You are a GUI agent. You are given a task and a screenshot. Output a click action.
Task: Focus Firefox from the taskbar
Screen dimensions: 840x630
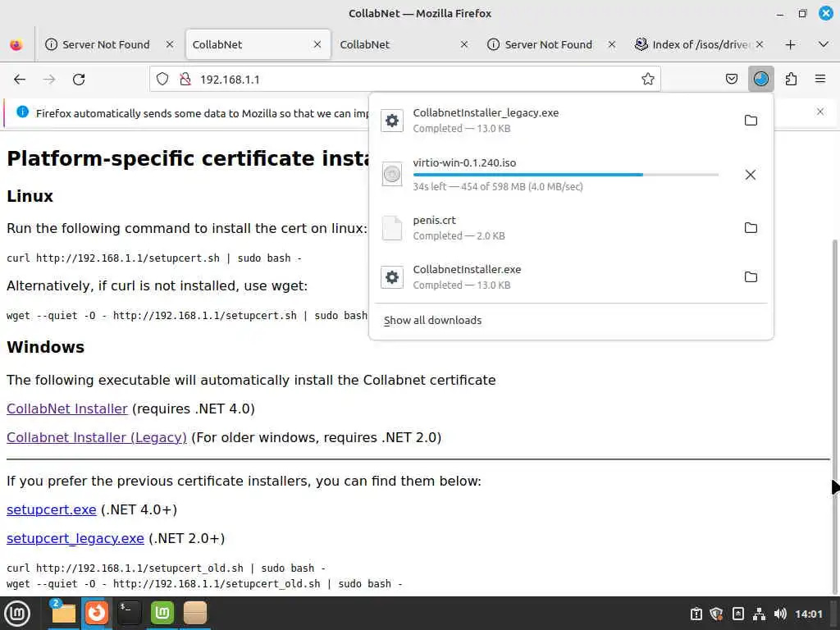[97, 614]
